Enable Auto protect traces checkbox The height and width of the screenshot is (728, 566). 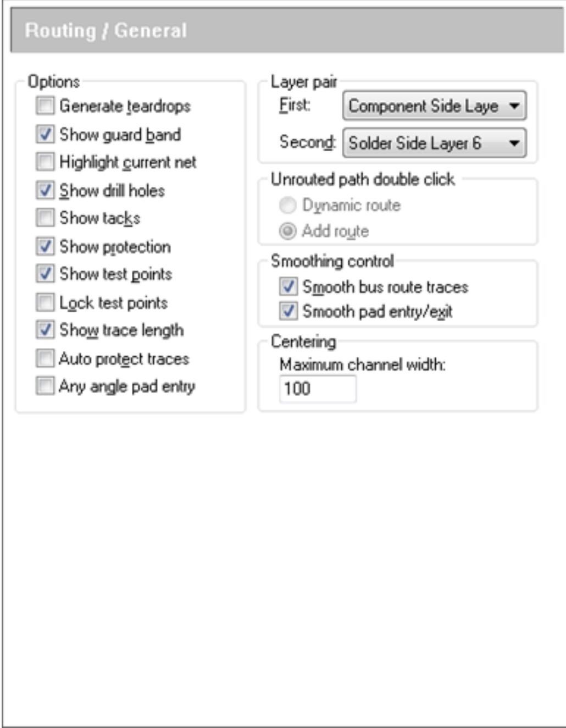45,359
